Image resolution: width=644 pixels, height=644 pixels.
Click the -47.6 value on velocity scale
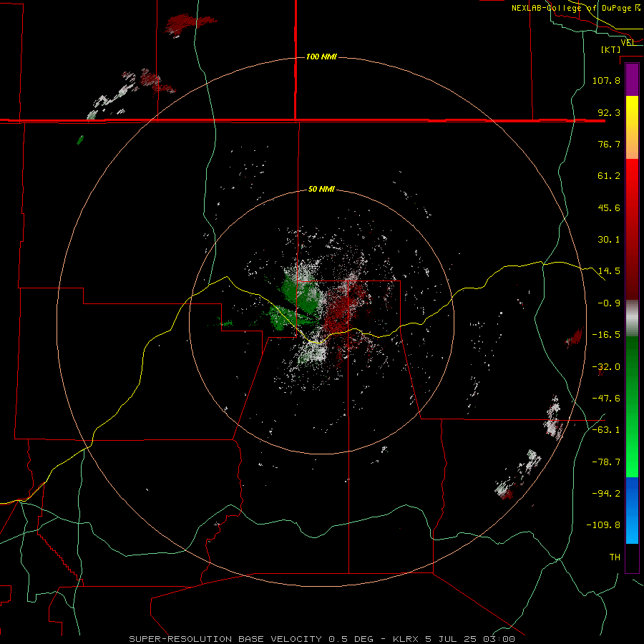[x=606, y=399]
